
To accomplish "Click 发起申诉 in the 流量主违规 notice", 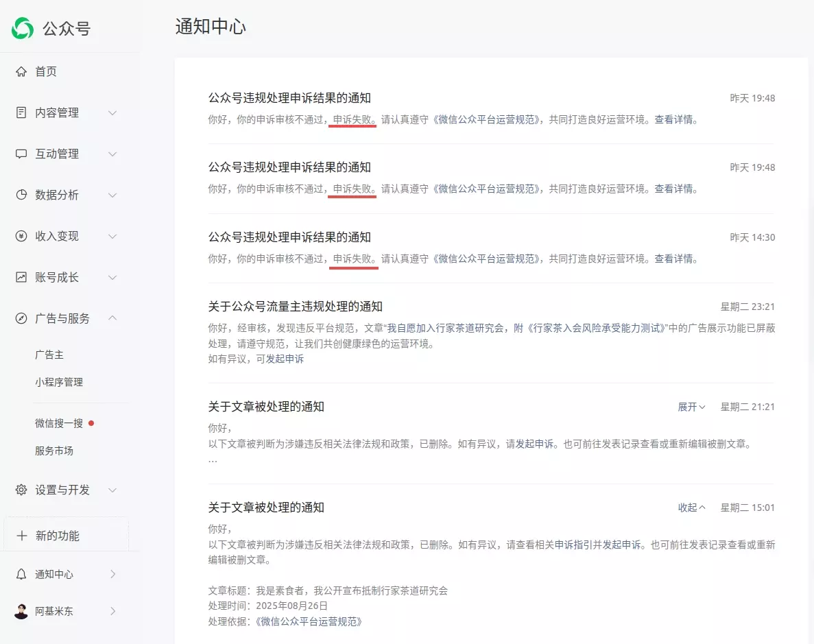I will click(x=285, y=359).
